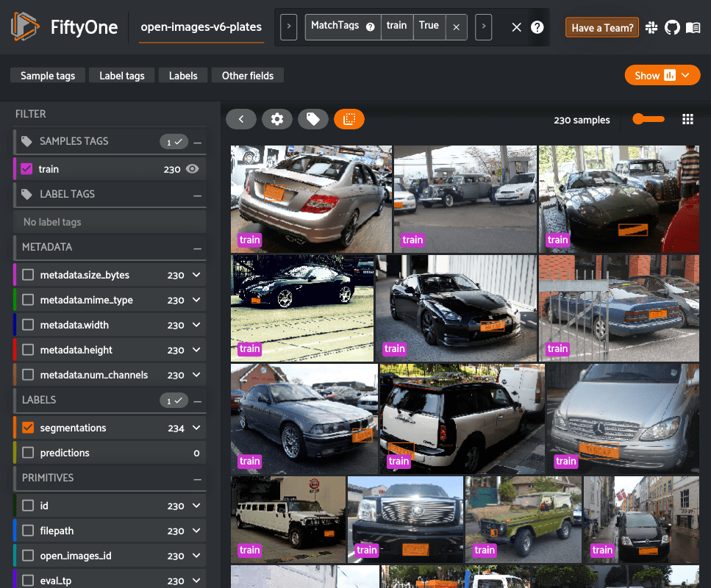Click the tag samples icon

point(313,119)
